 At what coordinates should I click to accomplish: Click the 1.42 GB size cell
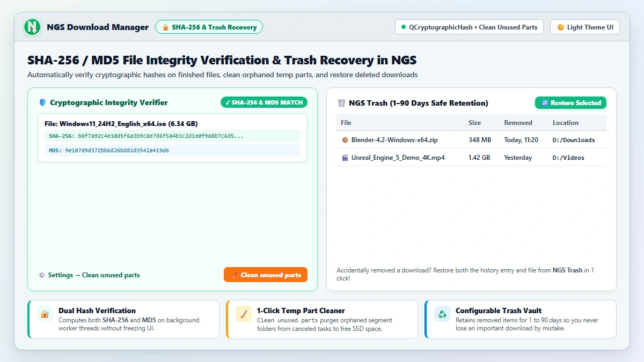(479, 158)
